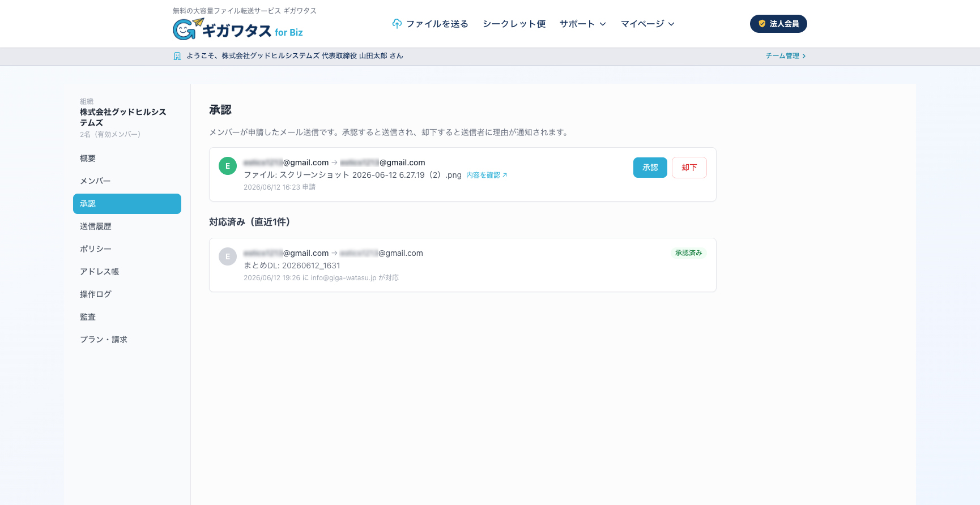
Task: Click the 2026/06/12 16:23 申請 timestamp
Action: coord(279,187)
